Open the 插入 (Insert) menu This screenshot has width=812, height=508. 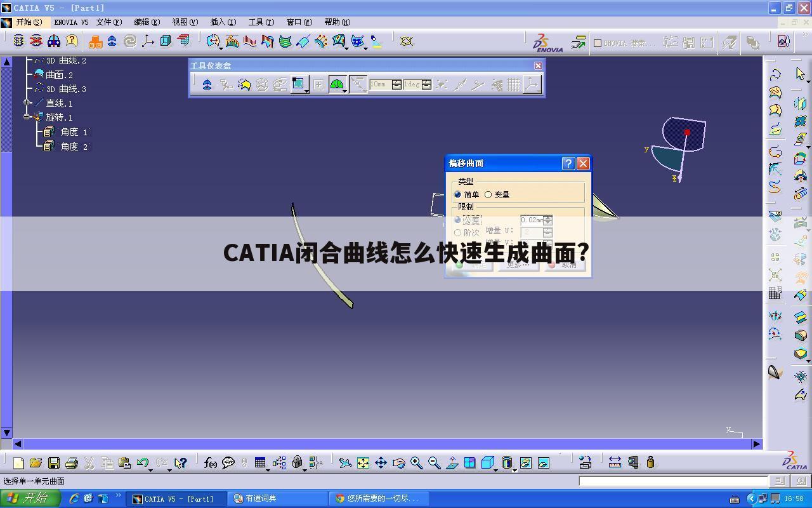click(x=223, y=22)
